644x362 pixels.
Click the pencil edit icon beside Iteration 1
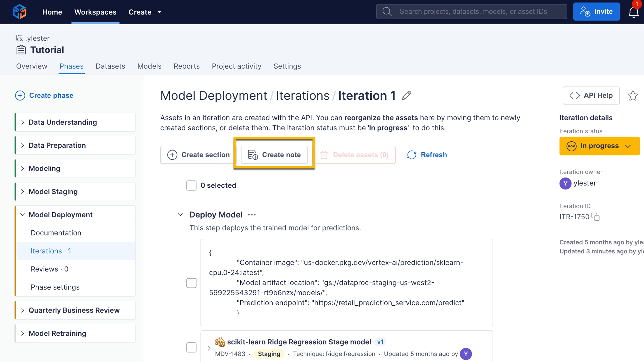click(x=406, y=96)
